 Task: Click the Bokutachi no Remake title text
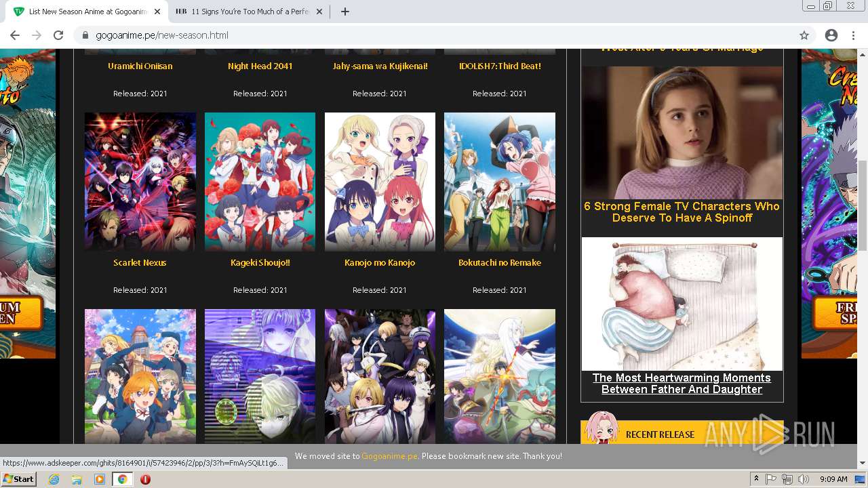[x=500, y=263]
